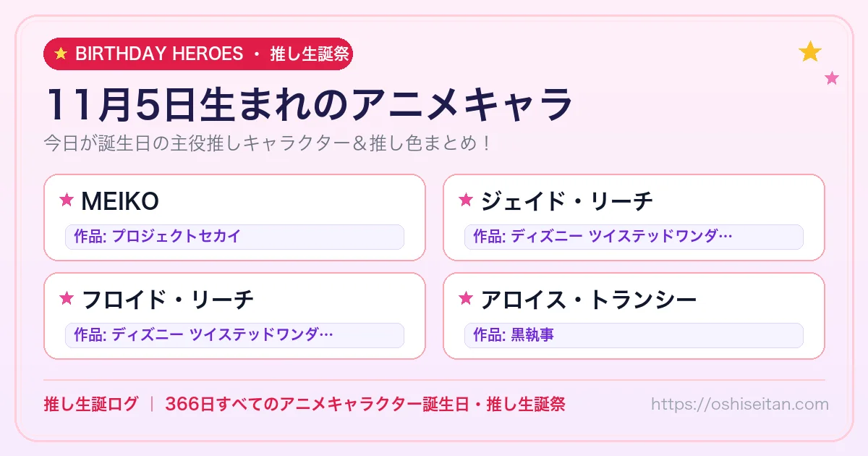
Task: Click the star beside フロイド・リーチ
Action: [x=67, y=298]
